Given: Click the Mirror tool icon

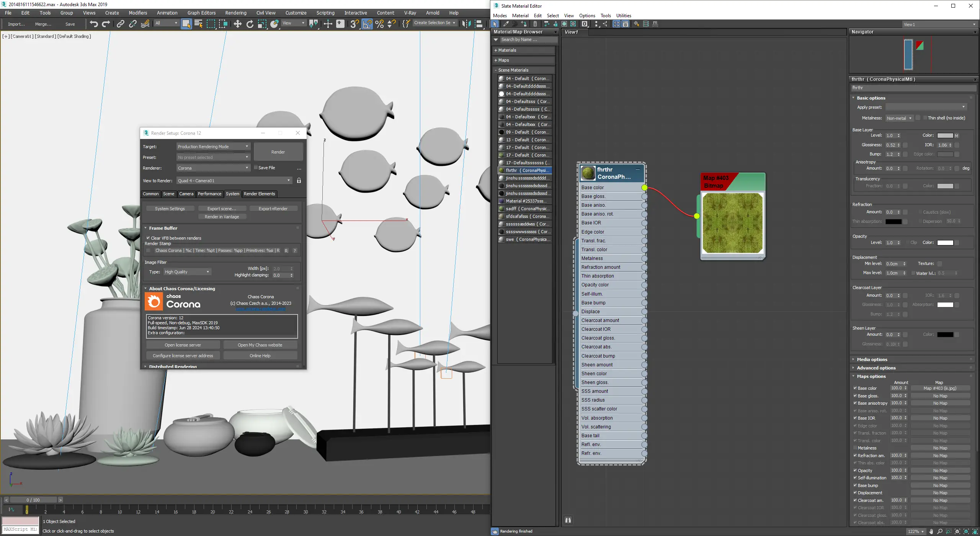Looking at the screenshot, I should [x=466, y=24].
